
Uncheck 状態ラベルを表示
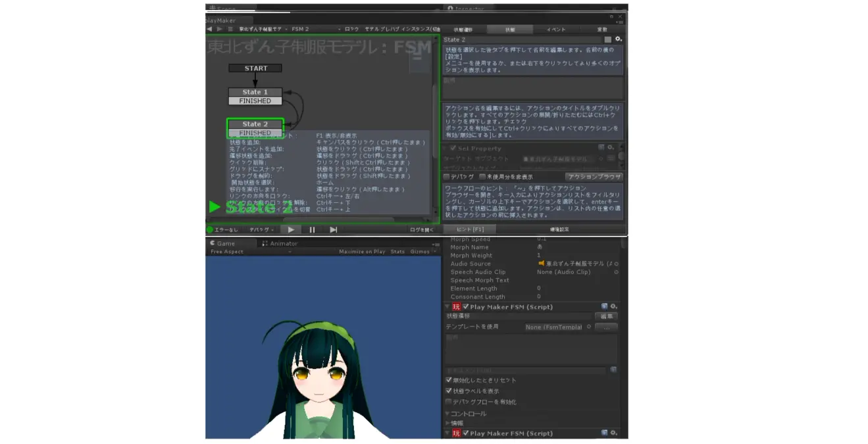pyautogui.click(x=449, y=391)
